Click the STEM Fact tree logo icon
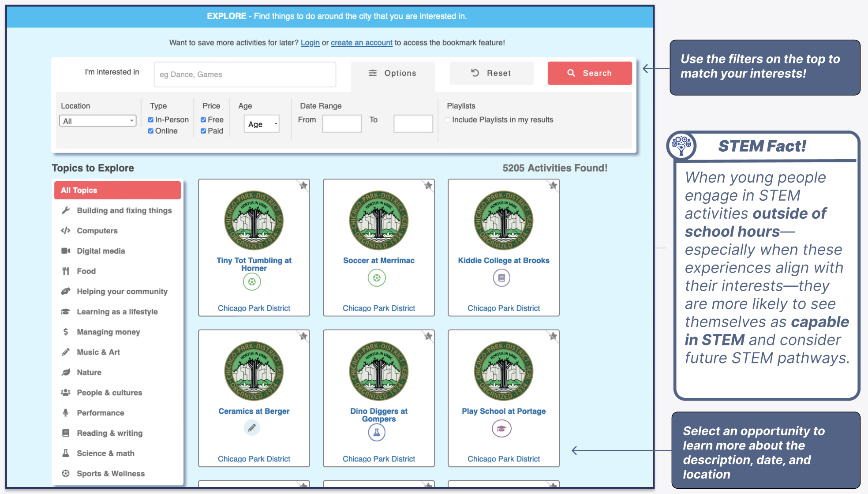 (x=681, y=146)
